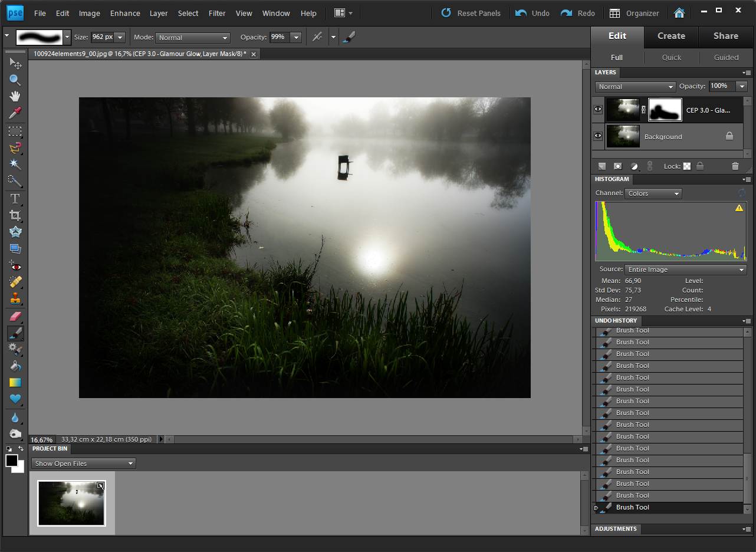Hide the CEP 3.0 Glamour Glow layer
This screenshot has width=756, height=552.
598,110
